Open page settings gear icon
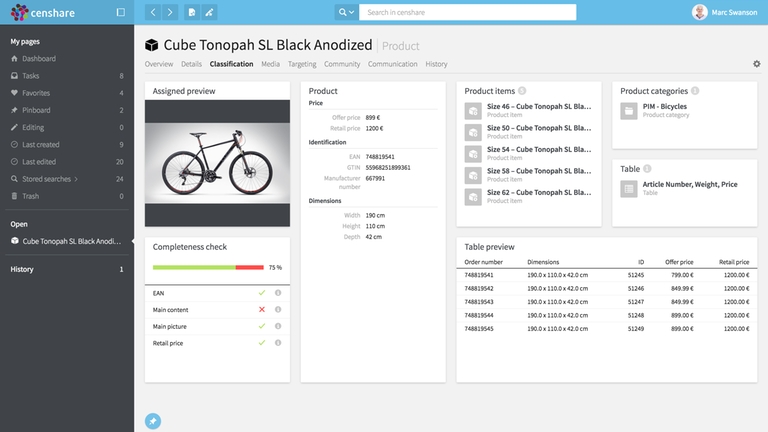768x432 pixels. tap(757, 64)
